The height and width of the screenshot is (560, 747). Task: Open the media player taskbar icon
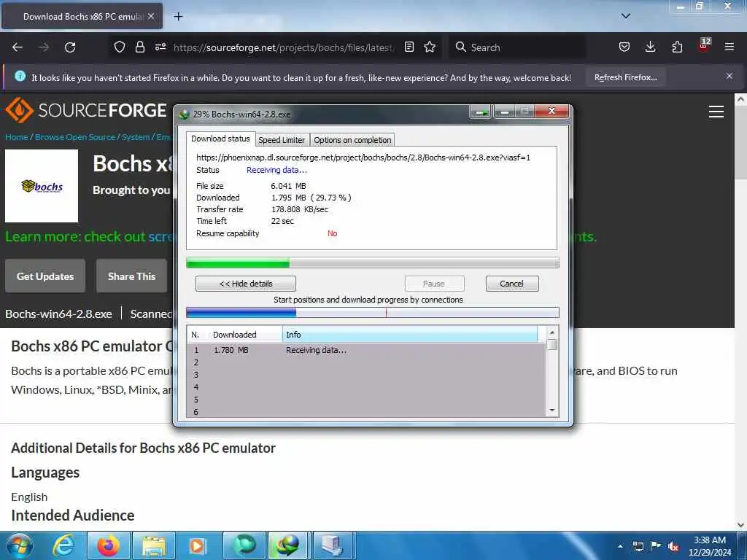(198, 545)
